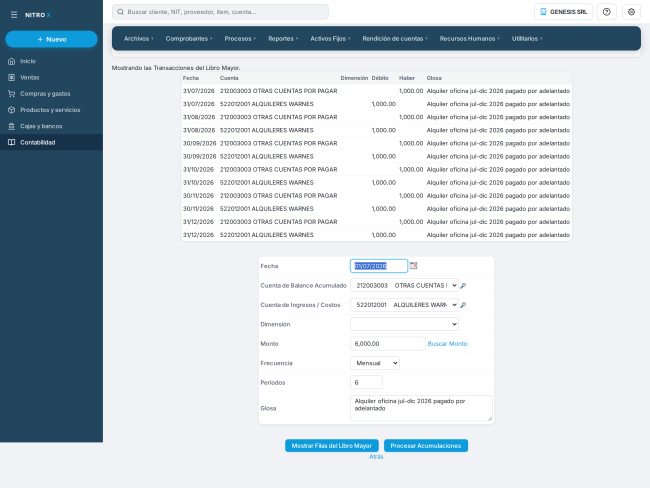Open the help question-mark icon

(x=606, y=12)
